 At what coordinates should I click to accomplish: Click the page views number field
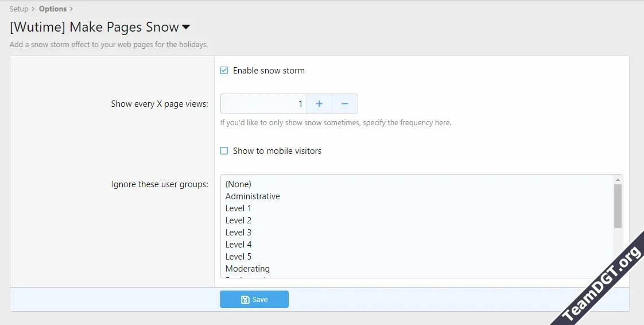click(x=264, y=104)
